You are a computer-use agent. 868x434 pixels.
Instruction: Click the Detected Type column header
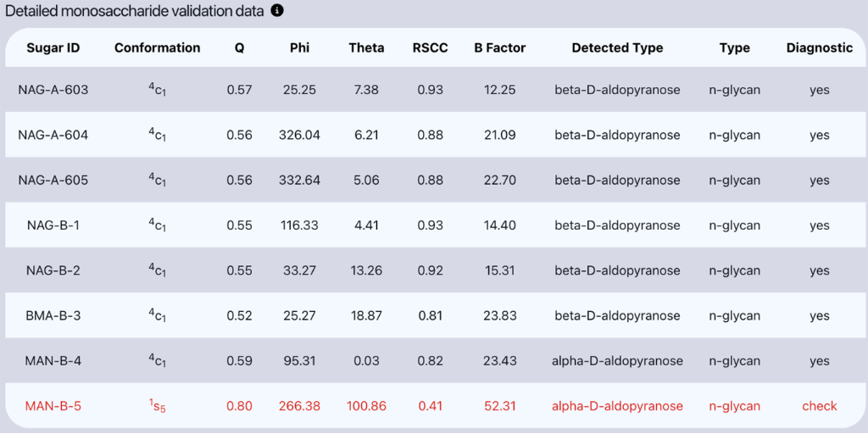(617, 47)
